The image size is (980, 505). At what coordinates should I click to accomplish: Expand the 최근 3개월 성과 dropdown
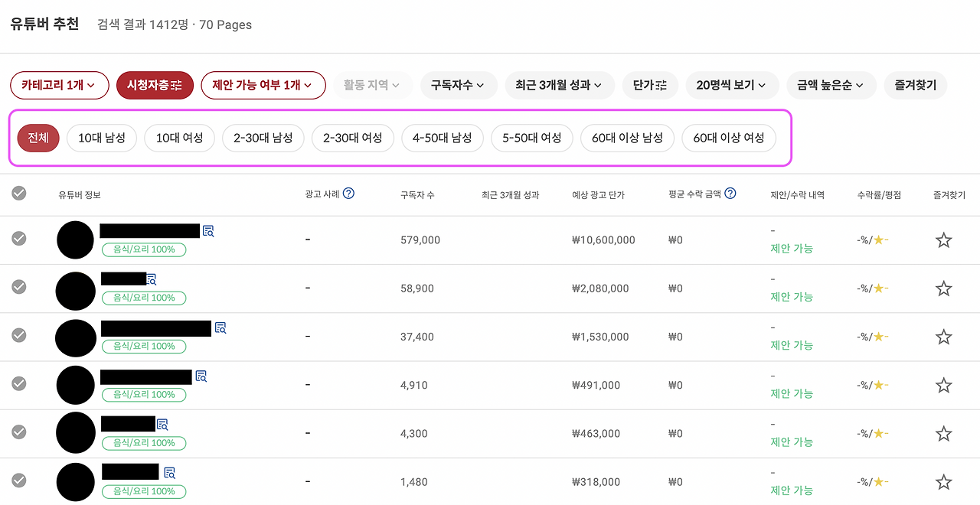tap(560, 85)
